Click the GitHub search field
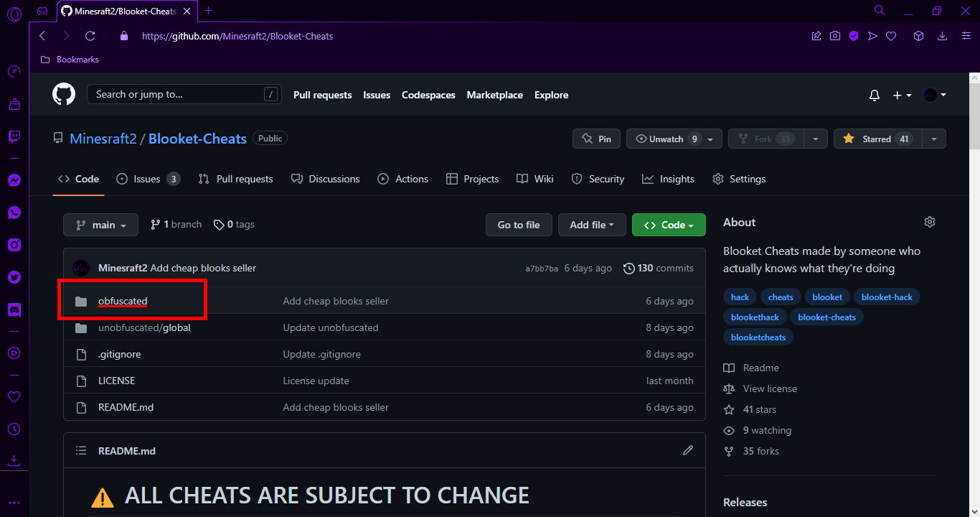980x517 pixels. (183, 94)
